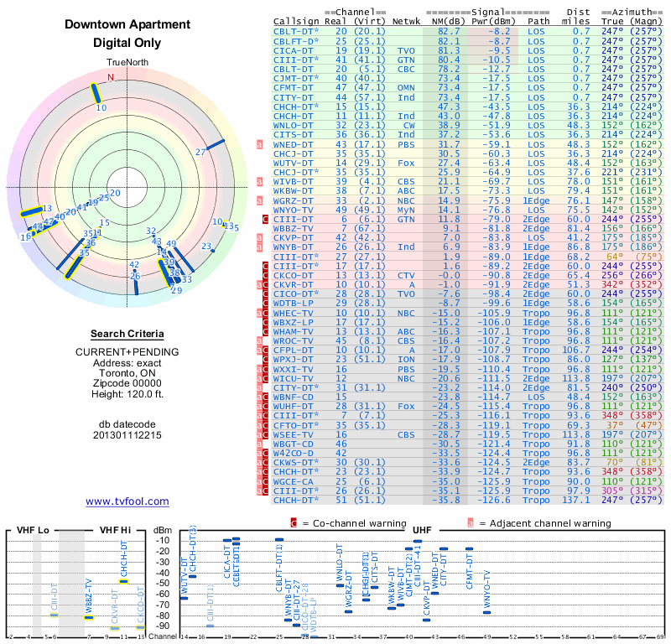This screenshot has height=644, width=671.
Task: Click the datecode 201301112215
Action: pyautogui.click(x=127, y=435)
